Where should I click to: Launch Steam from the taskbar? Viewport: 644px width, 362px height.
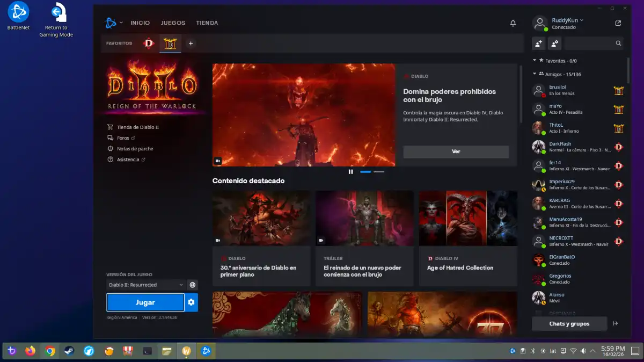(69, 351)
